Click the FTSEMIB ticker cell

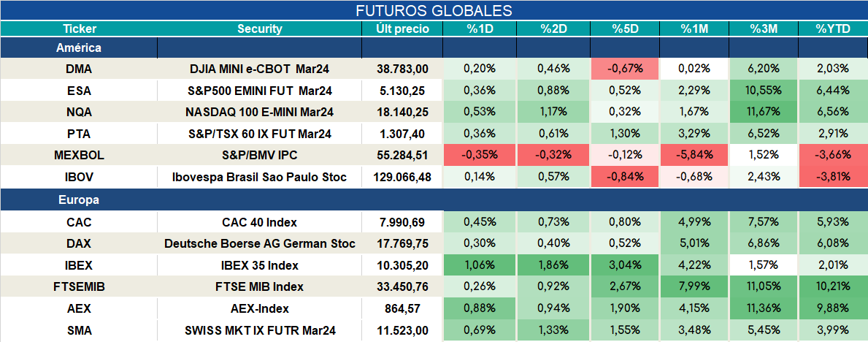coord(79,287)
